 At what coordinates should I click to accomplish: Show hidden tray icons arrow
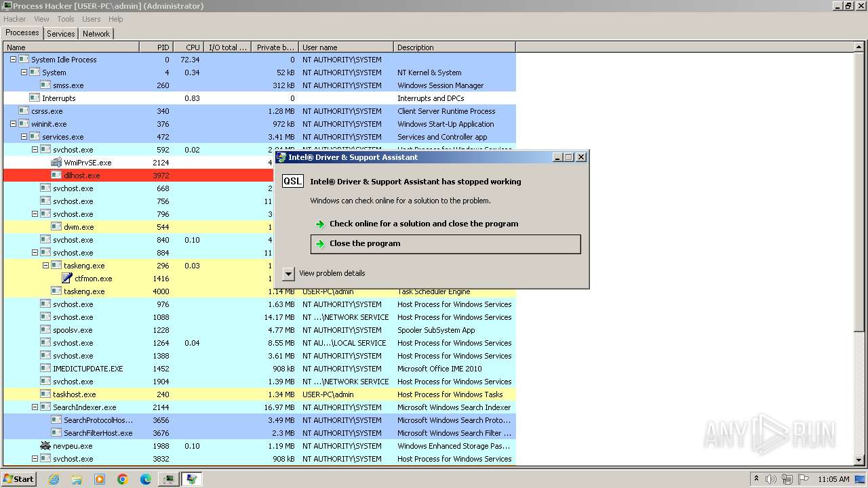pyautogui.click(x=757, y=479)
